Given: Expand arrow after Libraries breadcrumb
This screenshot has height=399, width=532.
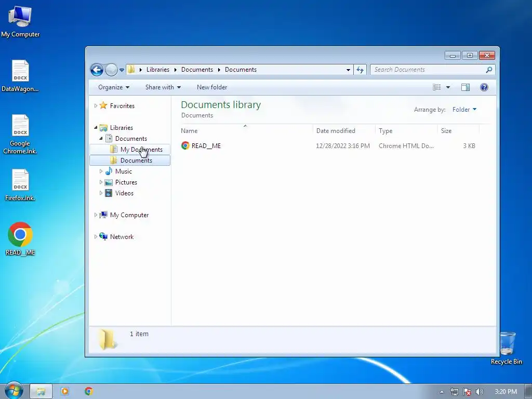Looking at the screenshot, I should click(x=176, y=70).
